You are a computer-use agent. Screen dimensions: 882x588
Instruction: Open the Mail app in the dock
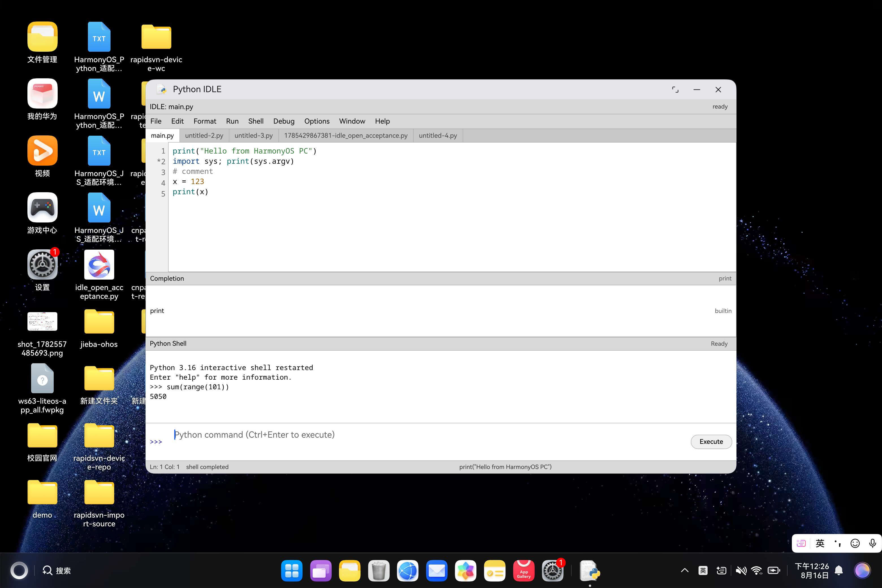[436, 571]
